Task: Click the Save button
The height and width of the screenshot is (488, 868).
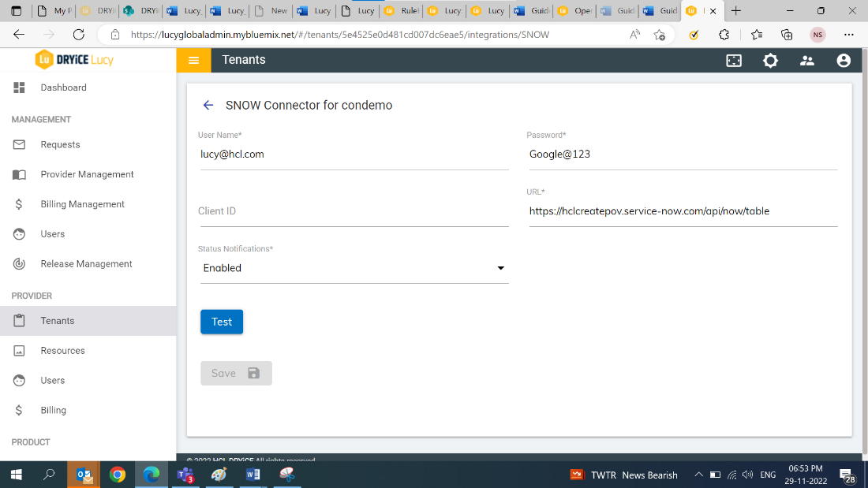Action: click(x=236, y=374)
